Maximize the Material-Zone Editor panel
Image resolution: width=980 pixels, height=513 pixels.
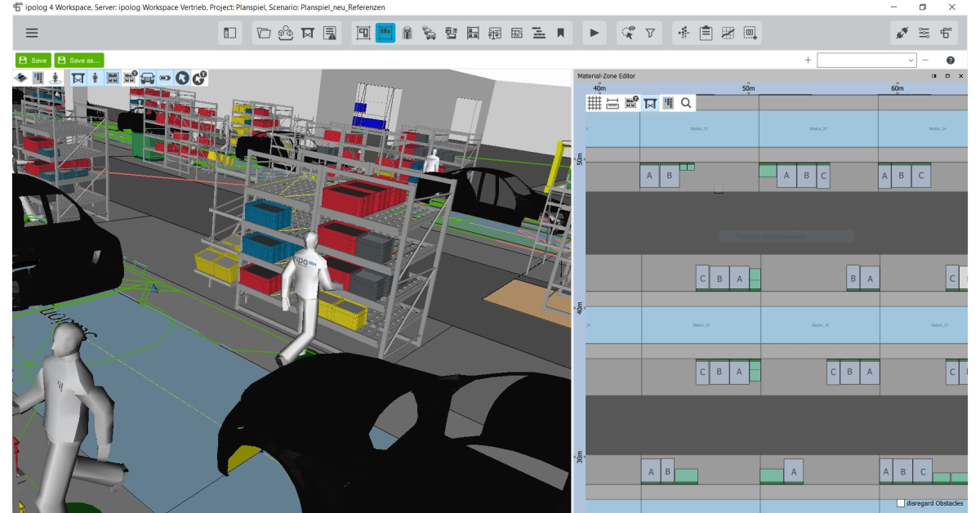point(947,76)
